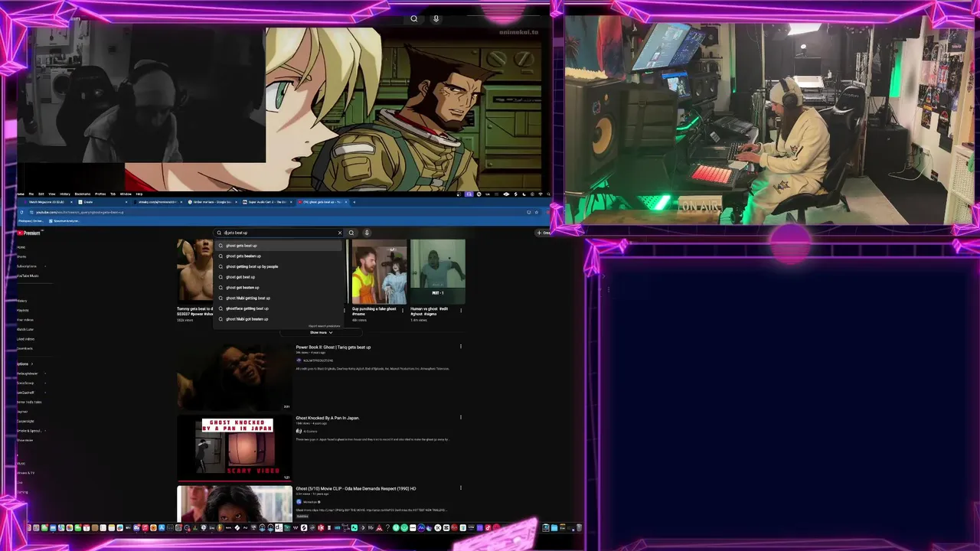Select suggestion 'ghost gets beaten up'

[x=279, y=256]
